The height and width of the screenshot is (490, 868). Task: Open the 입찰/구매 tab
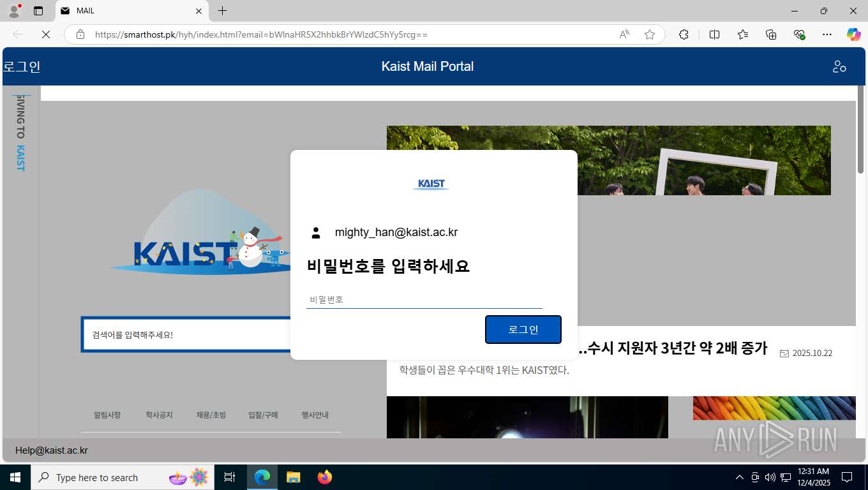point(263,415)
